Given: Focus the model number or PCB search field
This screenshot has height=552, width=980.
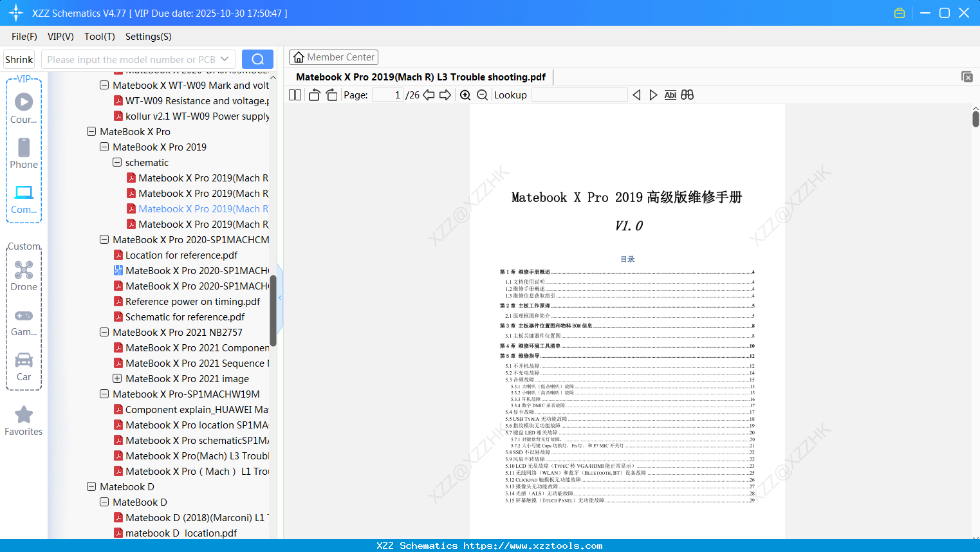Looking at the screenshot, I should point(132,59).
